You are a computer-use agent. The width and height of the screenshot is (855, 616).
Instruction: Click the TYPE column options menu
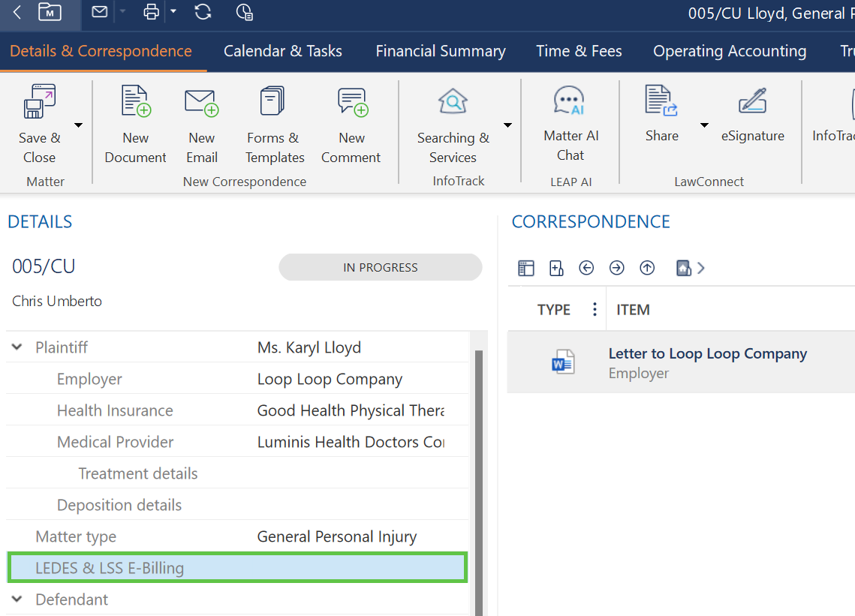coord(595,310)
